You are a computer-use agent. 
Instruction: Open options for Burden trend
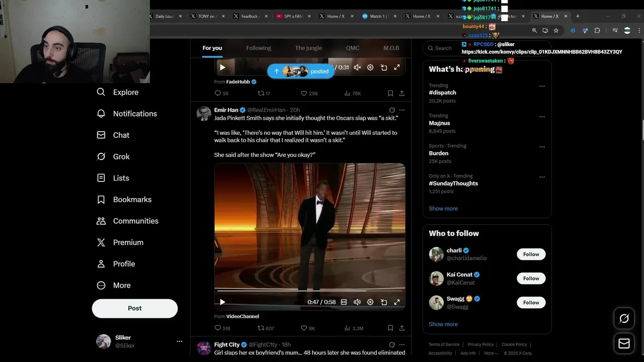(542, 146)
